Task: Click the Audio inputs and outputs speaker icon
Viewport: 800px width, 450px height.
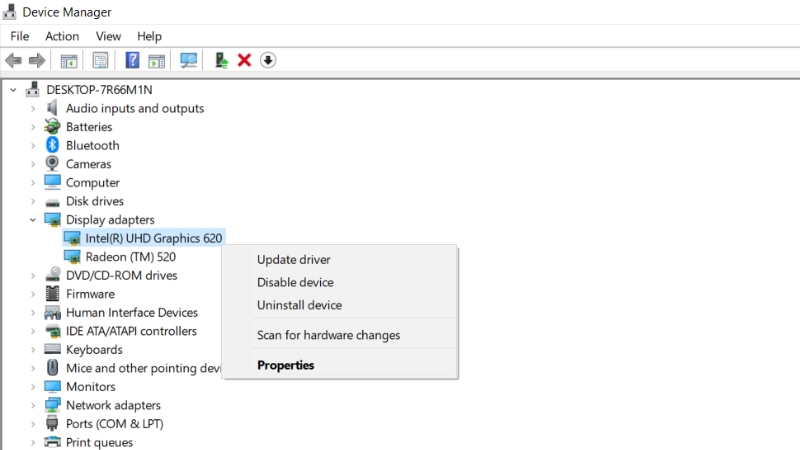Action: coord(52,108)
